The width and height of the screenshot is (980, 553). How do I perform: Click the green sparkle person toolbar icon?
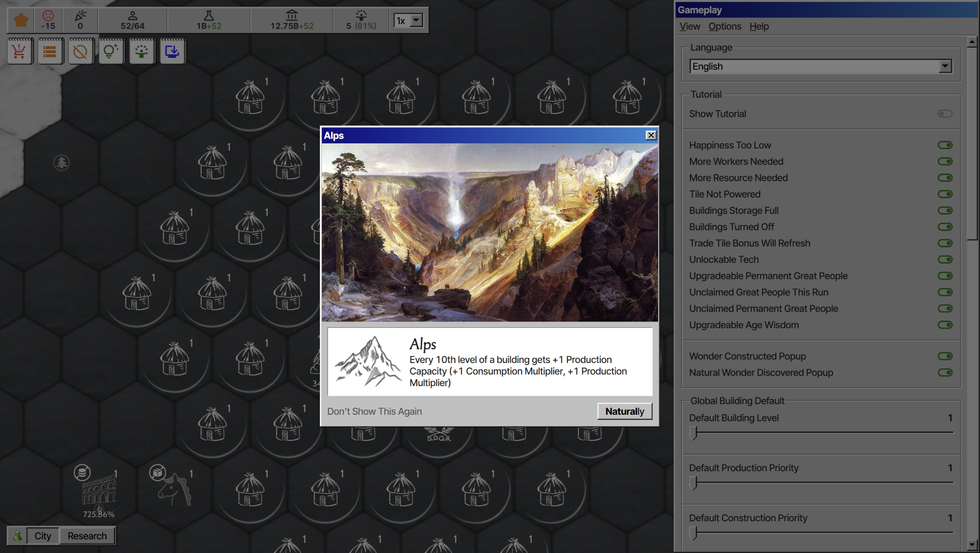[142, 51]
